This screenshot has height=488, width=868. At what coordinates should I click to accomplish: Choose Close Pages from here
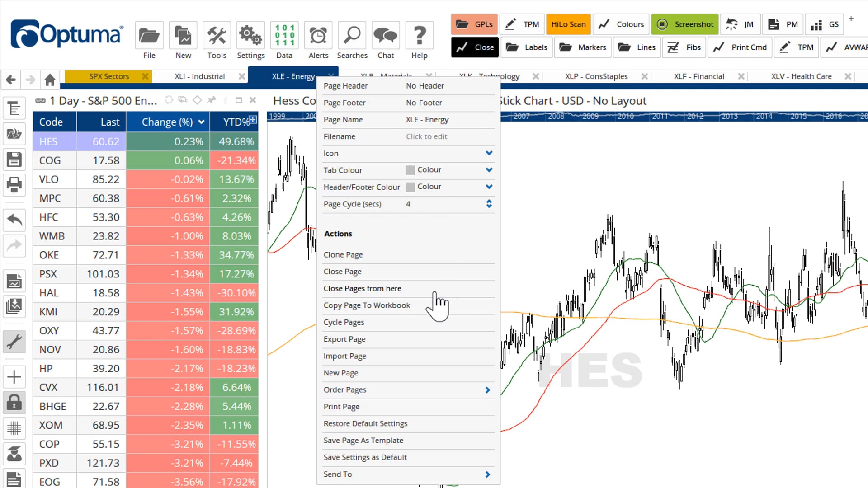(409, 289)
